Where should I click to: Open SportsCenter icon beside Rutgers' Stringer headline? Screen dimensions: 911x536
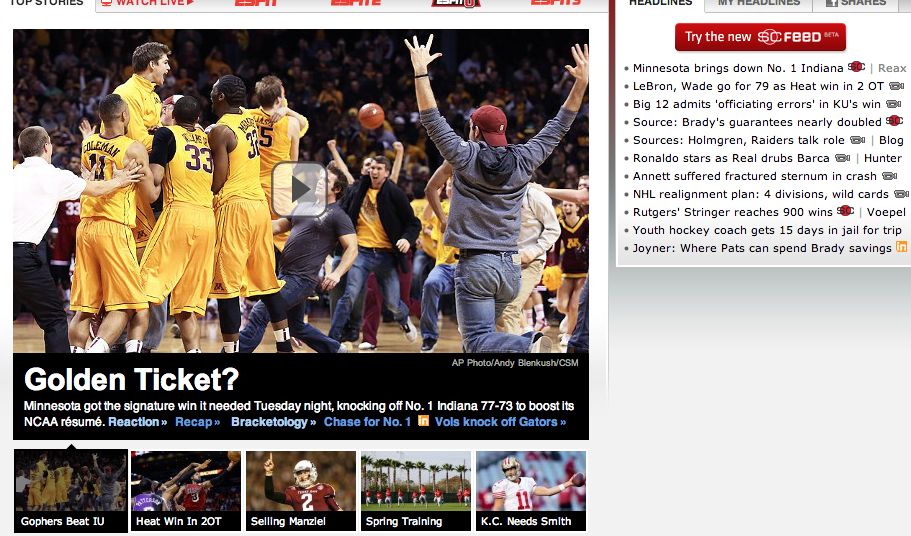click(x=845, y=211)
